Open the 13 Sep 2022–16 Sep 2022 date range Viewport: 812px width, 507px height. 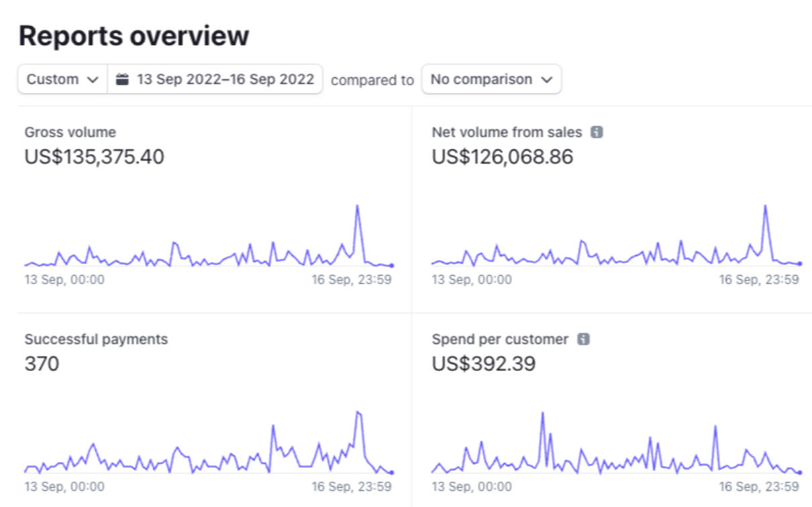coord(225,79)
